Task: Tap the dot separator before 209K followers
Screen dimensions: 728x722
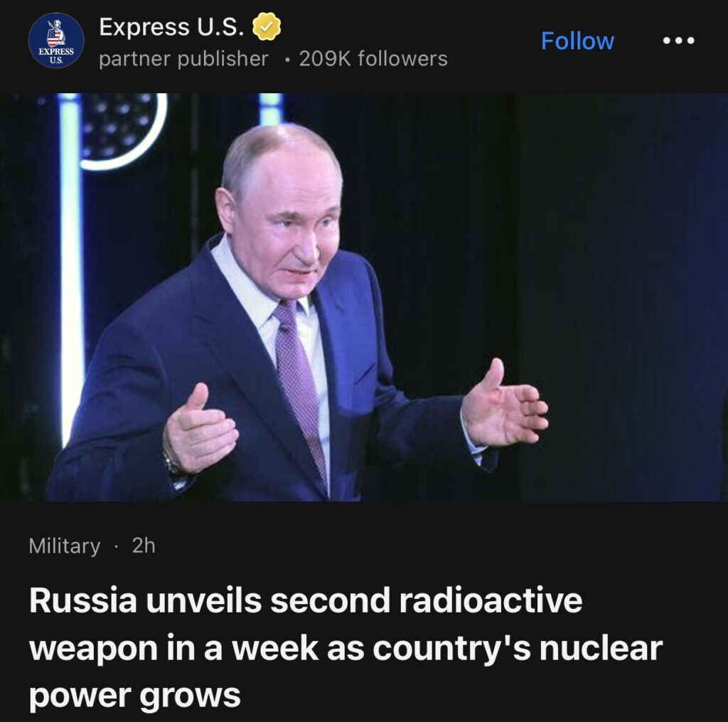Action: click(289, 60)
